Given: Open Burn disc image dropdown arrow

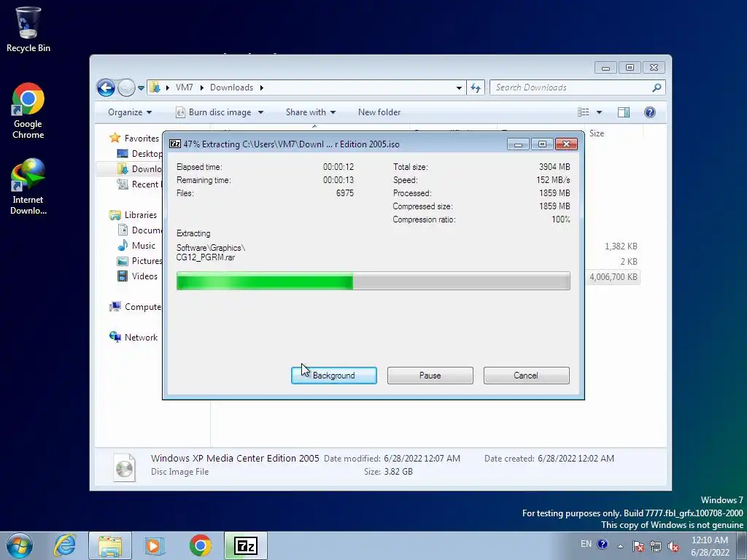Looking at the screenshot, I should (x=260, y=112).
